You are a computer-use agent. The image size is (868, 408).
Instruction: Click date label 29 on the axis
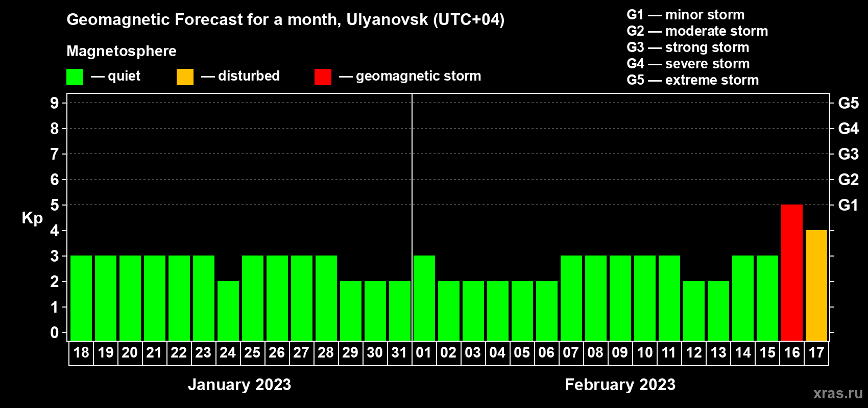coord(350,353)
